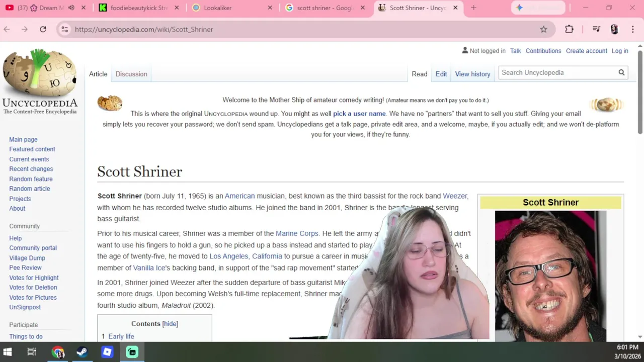Open Featured content in sidebar
Screen dimensions: 644x362
tap(32, 149)
